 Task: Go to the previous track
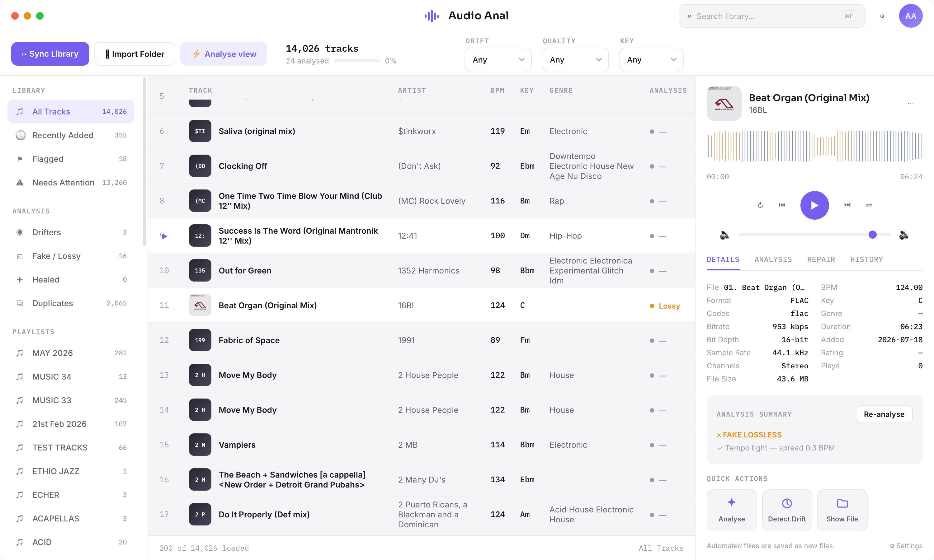(x=782, y=205)
